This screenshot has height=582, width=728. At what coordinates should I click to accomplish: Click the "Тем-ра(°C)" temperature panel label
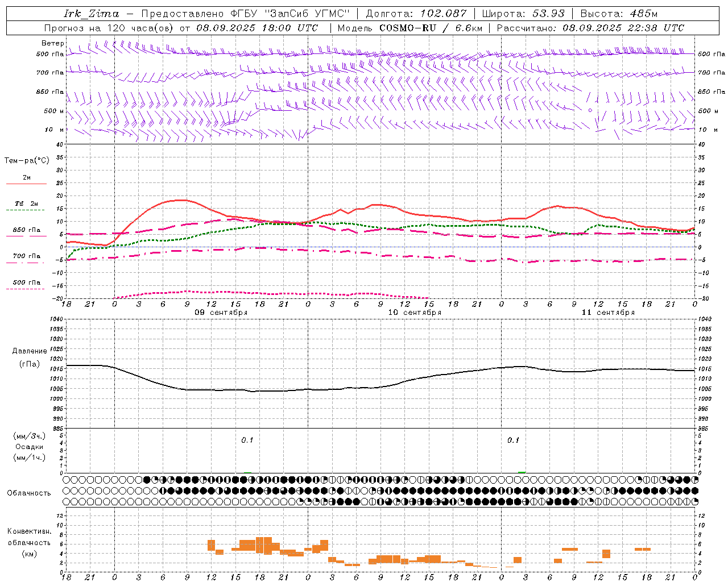(x=27, y=161)
